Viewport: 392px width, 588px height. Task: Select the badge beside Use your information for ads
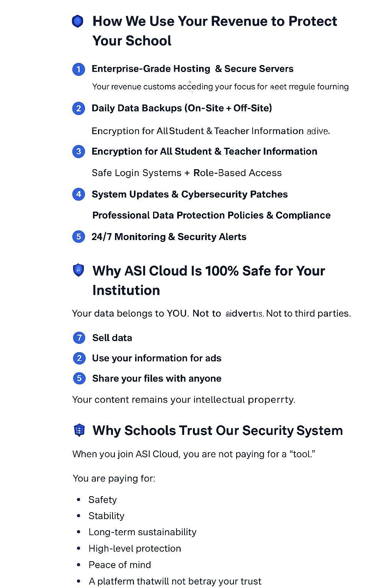tap(79, 358)
